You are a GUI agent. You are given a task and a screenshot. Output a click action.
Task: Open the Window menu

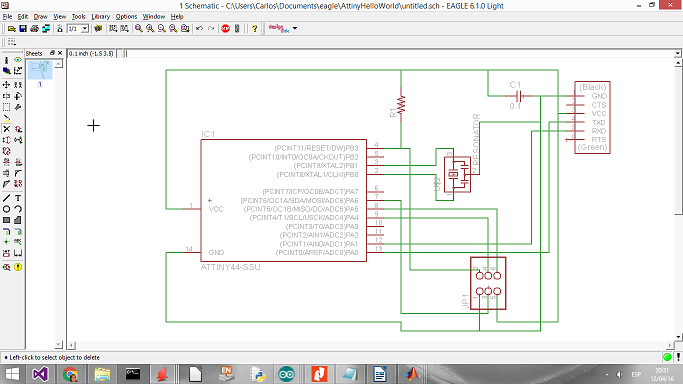coord(154,17)
